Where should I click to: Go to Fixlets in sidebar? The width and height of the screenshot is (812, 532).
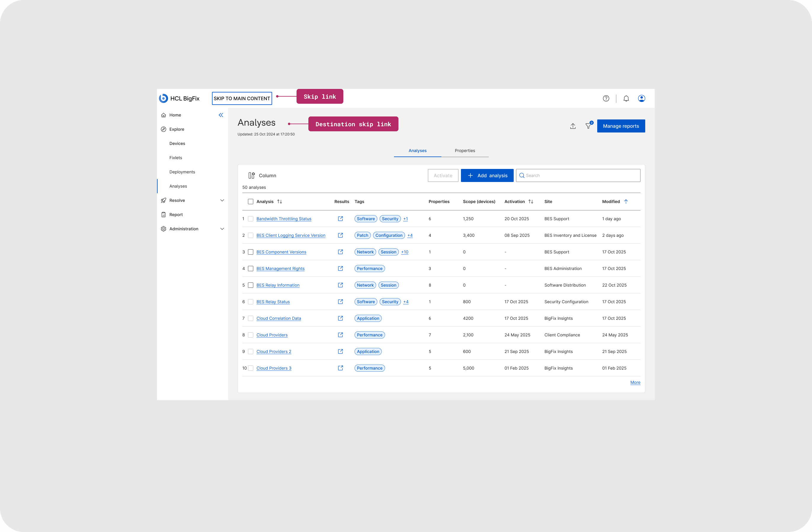point(176,158)
